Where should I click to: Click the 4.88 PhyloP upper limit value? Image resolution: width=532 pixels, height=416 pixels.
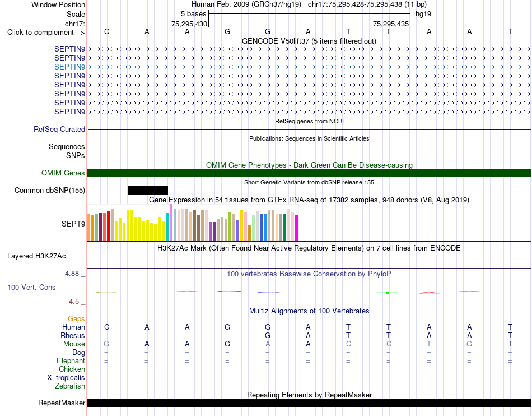72,274
